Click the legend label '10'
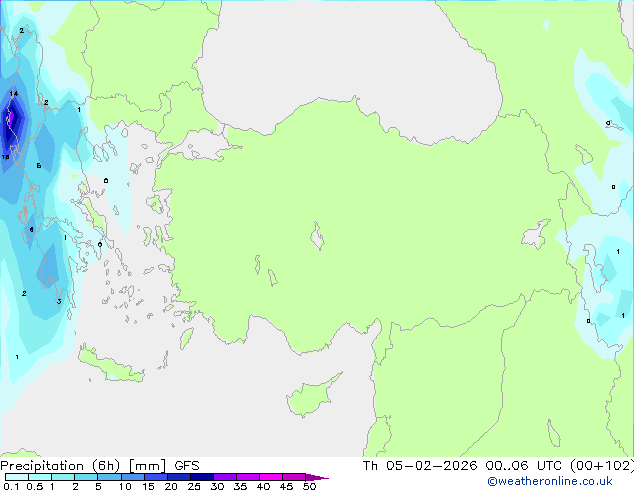Image resolution: width=634 pixels, height=490 pixels. point(125,486)
